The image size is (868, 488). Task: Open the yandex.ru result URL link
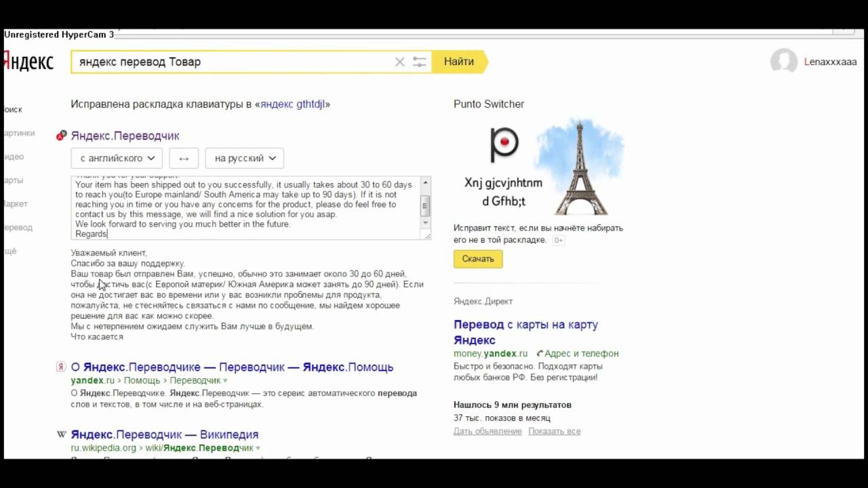pyautogui.click(x=93, y=381)
